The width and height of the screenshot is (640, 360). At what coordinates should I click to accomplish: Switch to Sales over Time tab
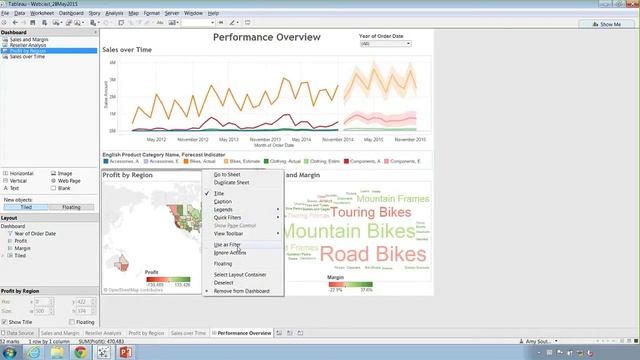point(188,333)
